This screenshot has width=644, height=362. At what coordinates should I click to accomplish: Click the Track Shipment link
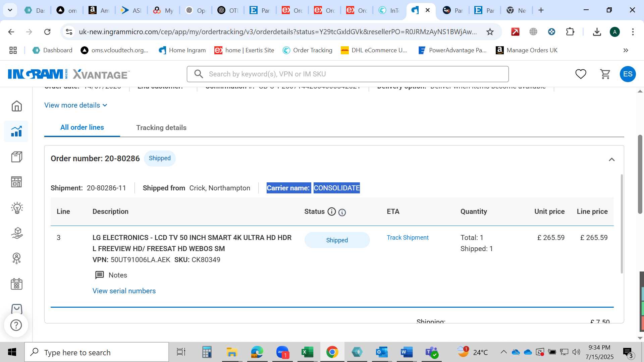click(x=408, y=238)
